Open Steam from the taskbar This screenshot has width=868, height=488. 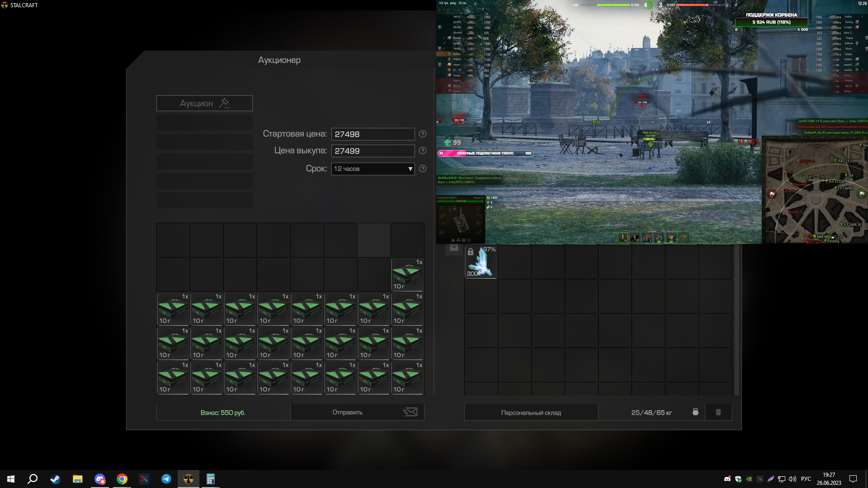click(x=55, y=479)
